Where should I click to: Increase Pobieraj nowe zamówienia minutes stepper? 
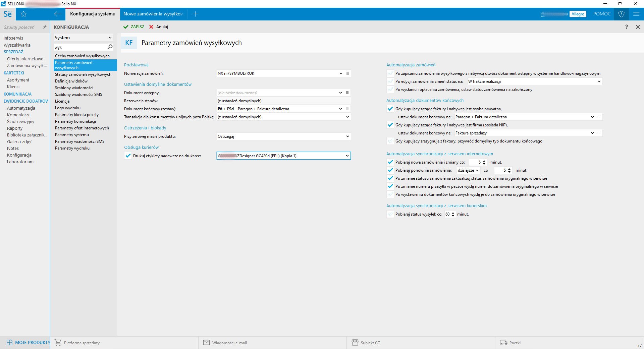pos(484,161)
